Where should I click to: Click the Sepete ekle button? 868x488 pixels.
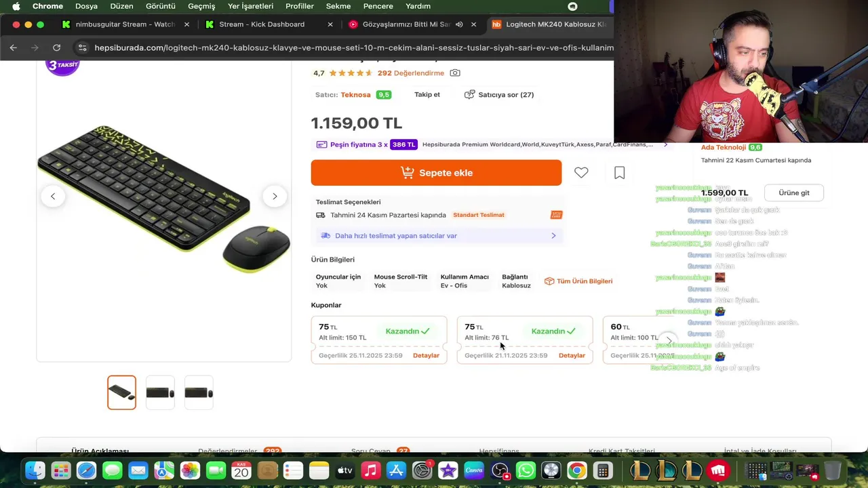pos(436,173)
